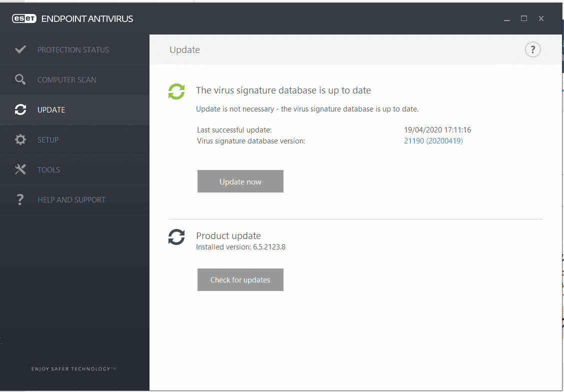Screen dimensions: 564x392
Task: Select the Update sidebar item
Action: tap(51, 110)
